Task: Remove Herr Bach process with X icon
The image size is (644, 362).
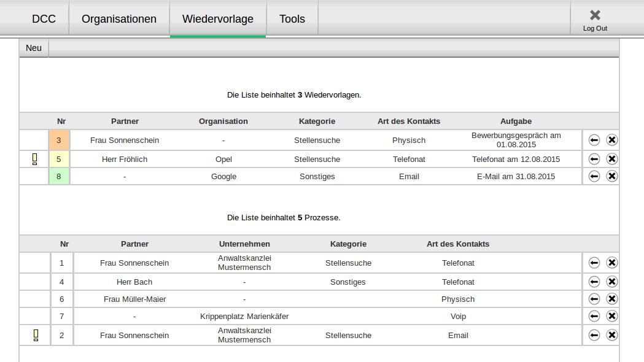Action: (x=611, y=282)
